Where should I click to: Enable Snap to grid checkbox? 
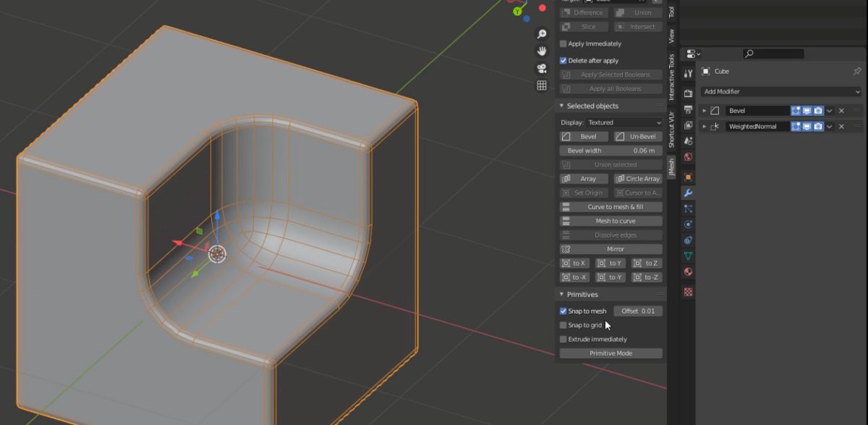[x=563, y=325]
